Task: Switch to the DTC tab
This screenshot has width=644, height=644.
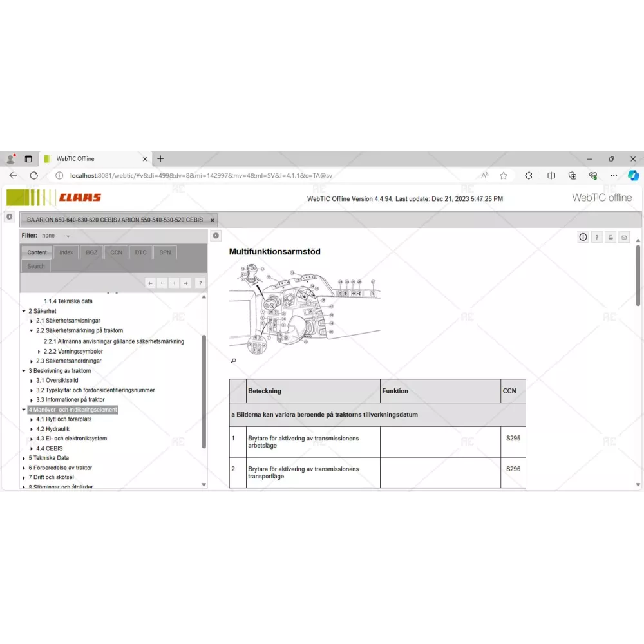Action: [x=140, y=252]
